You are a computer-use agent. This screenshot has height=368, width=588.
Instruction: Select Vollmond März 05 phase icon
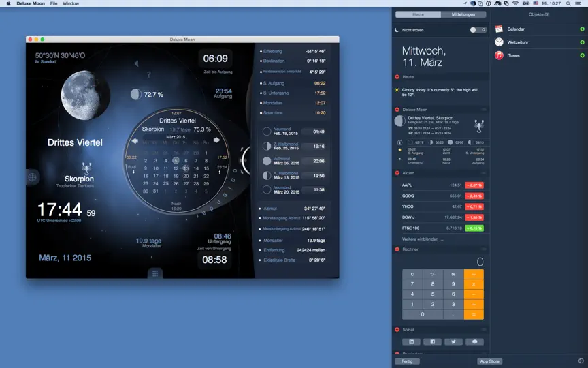coord(267,161)
